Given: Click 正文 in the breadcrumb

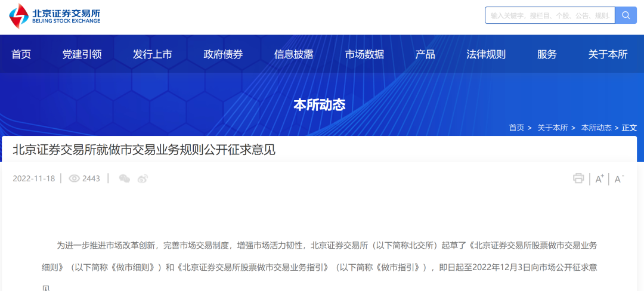Looking at the screenshot, I should pyautogui.click(x=629, y=128).
